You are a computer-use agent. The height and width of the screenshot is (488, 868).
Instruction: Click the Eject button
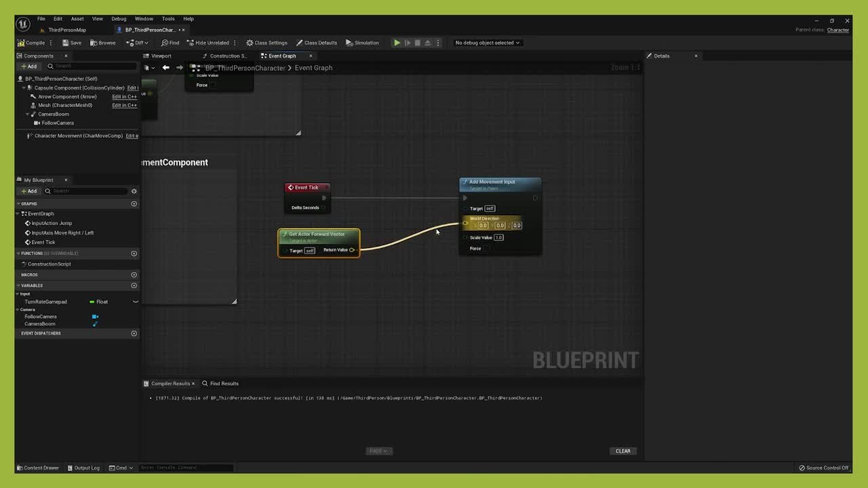tap(427, 43)
